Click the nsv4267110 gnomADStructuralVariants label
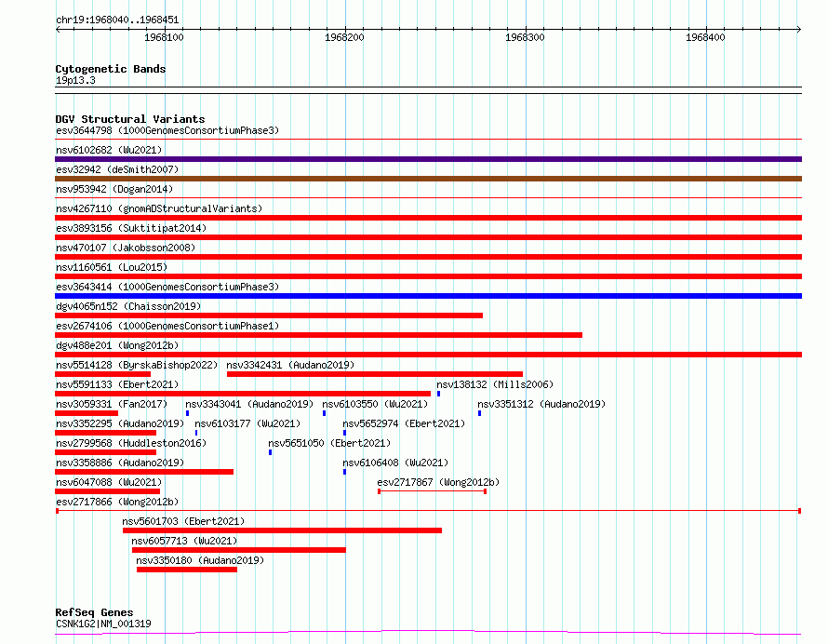Image resolution: width=828 pixels, height=644 pixels. coord(159,208)
